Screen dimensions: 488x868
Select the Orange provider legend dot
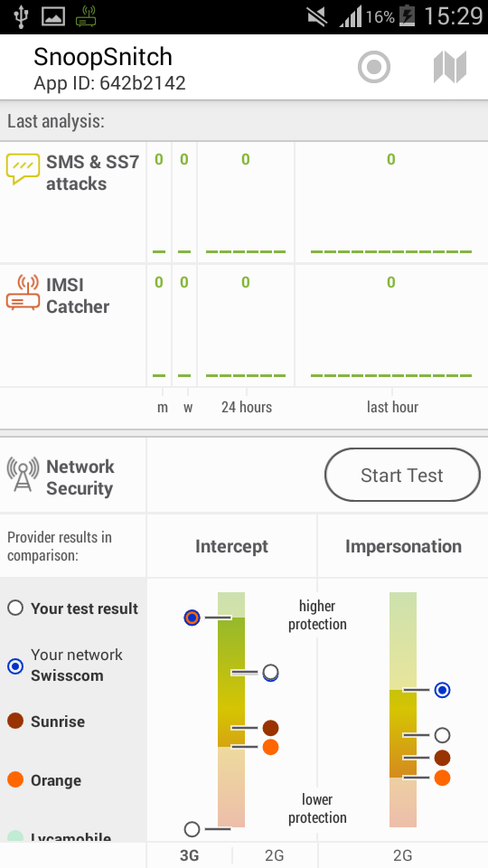pos(15,779)
